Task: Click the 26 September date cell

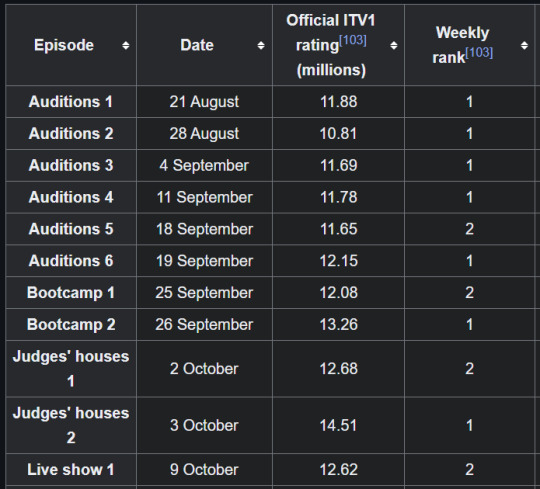Action: click(204, 324)
